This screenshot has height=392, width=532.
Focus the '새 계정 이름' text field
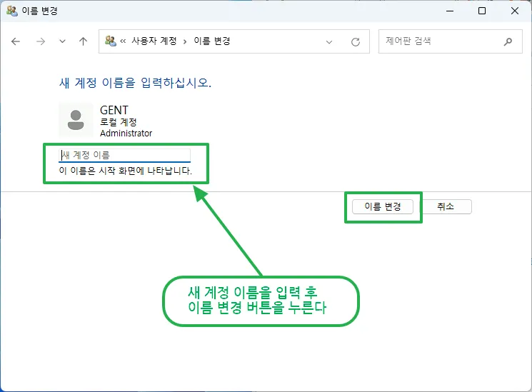(124, 156)
